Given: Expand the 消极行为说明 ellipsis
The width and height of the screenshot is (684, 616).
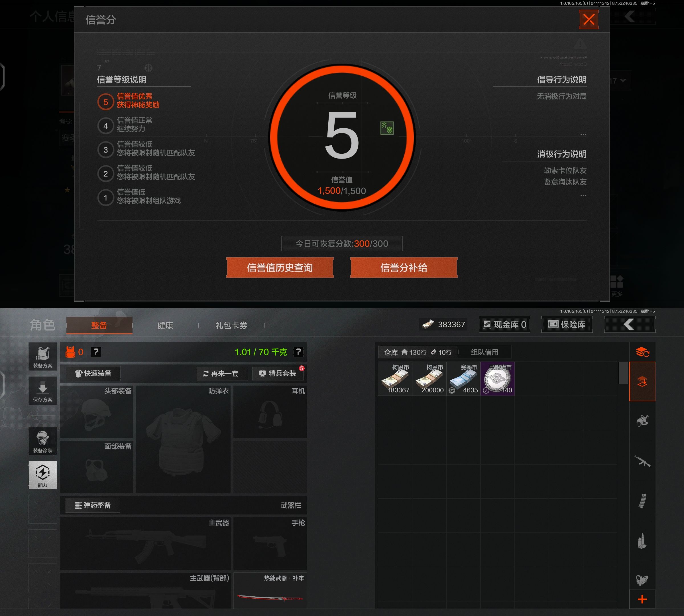Looking at the screenshot, I should [583, 195].
